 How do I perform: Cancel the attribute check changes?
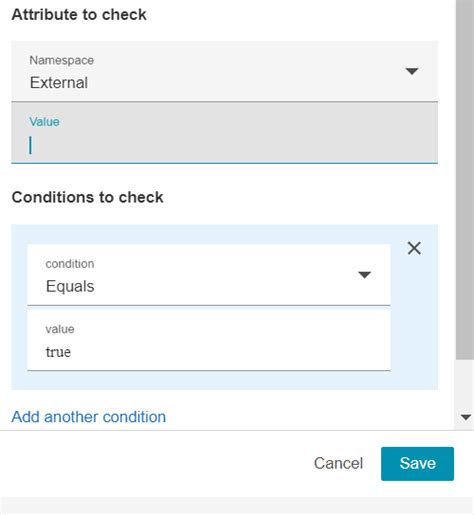(x=338, y=463)
